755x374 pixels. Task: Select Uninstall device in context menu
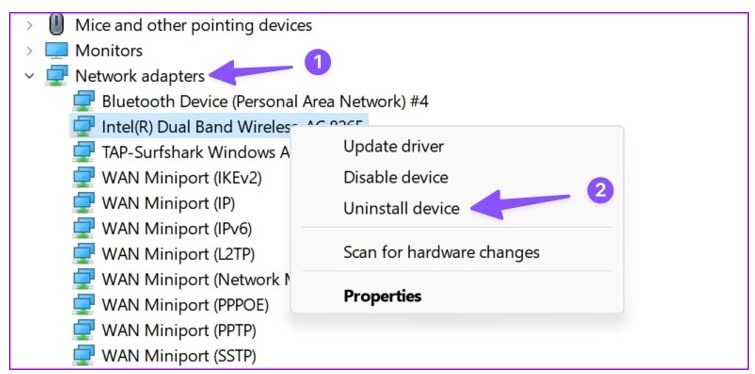(401, 208)
